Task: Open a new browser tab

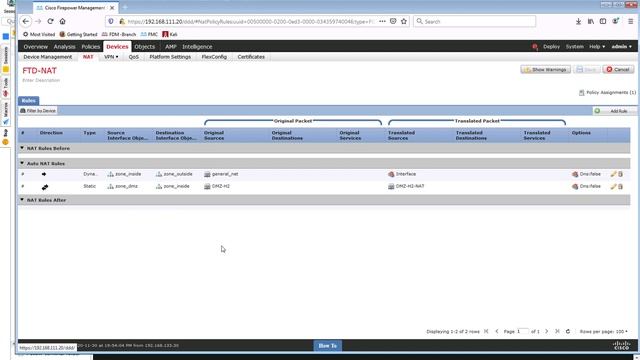Action: [x=125, y=7]
